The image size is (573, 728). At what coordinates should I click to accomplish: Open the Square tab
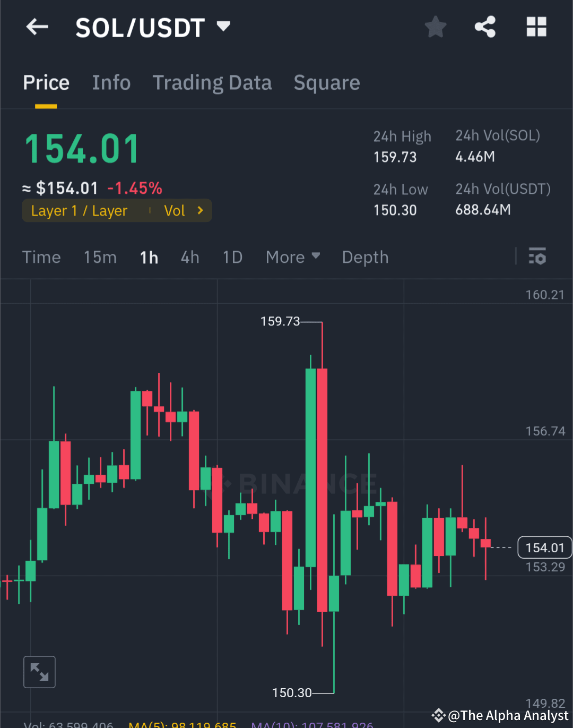(326, 82)
